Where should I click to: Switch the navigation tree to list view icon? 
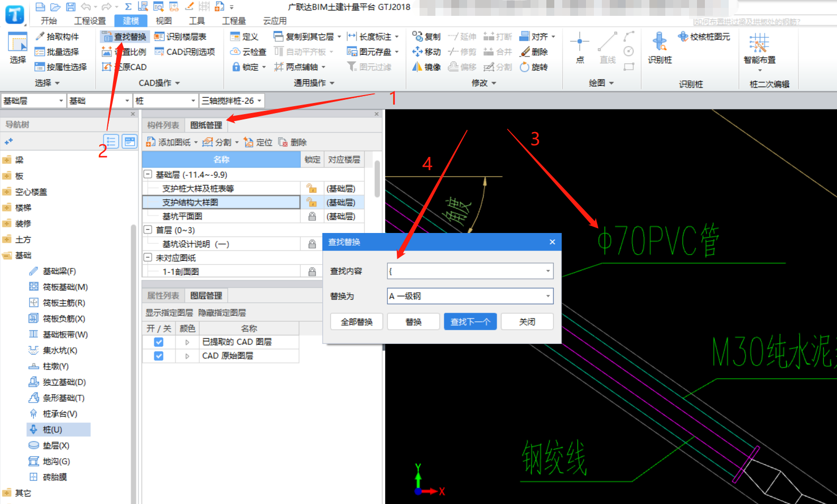(111, 142)
